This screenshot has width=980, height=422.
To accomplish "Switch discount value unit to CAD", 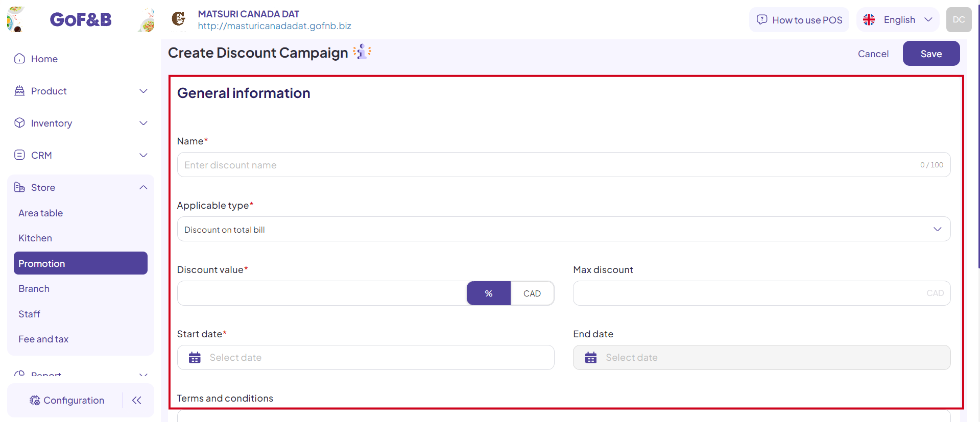I will point(532,293).
